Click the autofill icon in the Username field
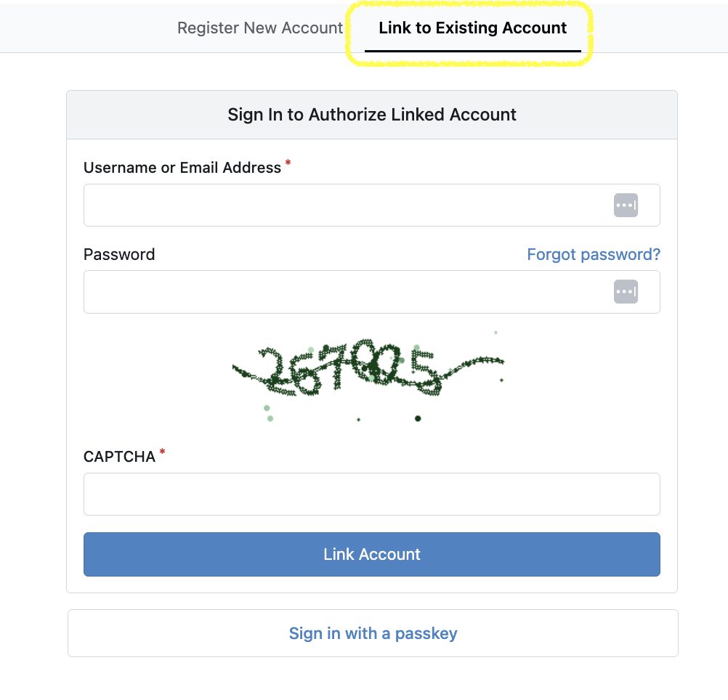Image resolution: width=728 pixels, height=700 pixels. pyautogui.click(x=626, y=205)
